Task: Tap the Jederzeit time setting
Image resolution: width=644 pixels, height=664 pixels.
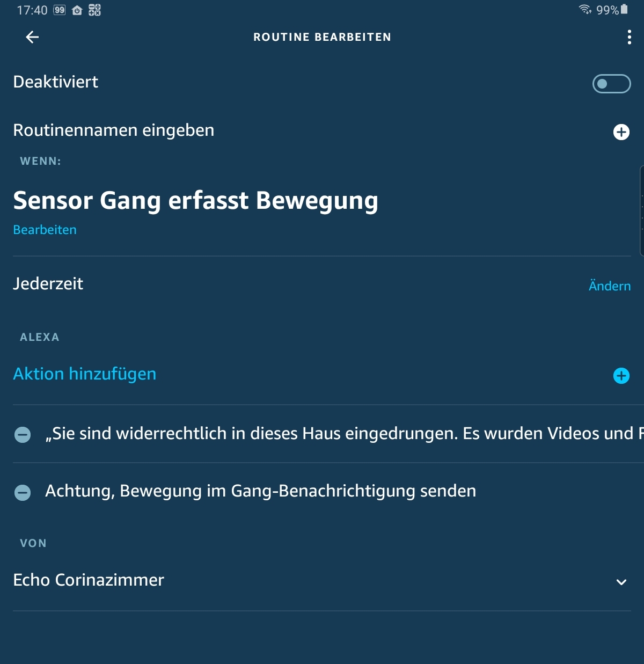Action: (48, 284)
